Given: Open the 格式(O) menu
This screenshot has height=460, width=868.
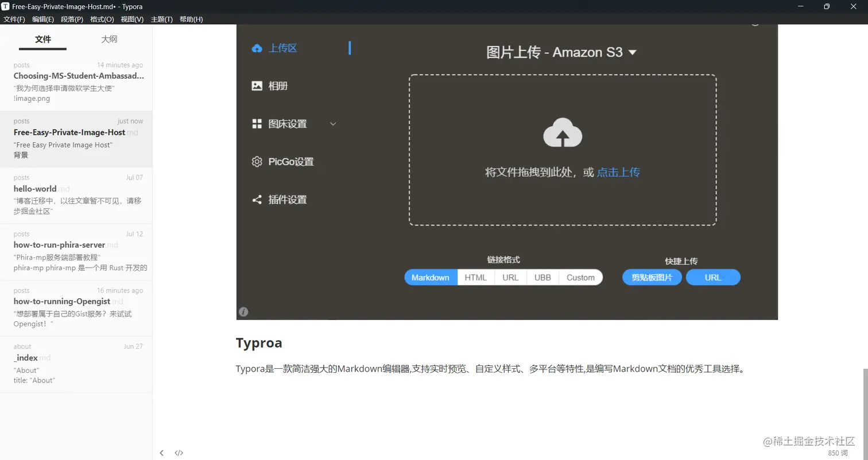Looking at the screenshot, I should (102, 19).
